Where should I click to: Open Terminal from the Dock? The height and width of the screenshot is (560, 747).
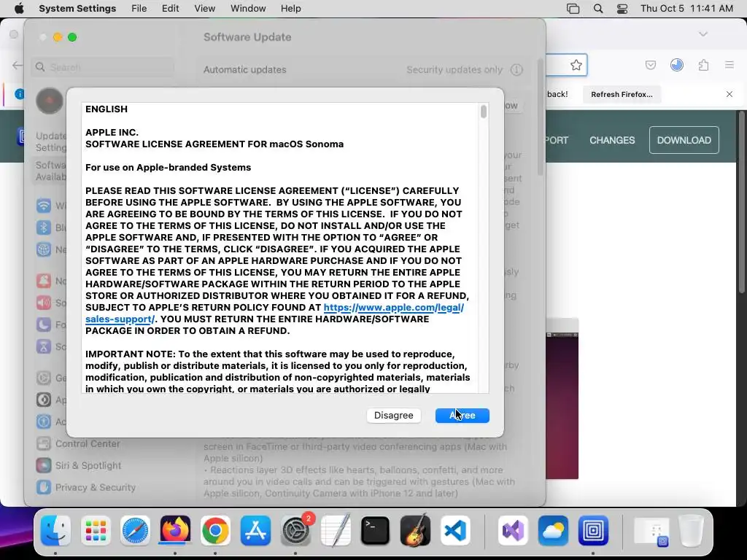coord(376,531)
